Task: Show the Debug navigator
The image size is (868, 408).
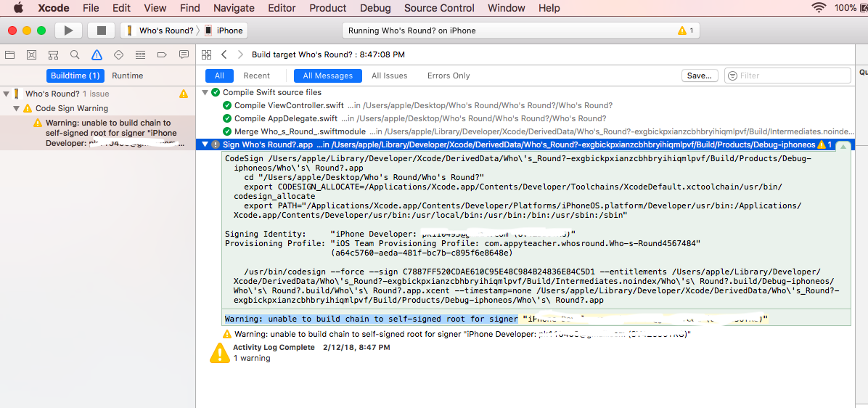Action: point(141,54)
